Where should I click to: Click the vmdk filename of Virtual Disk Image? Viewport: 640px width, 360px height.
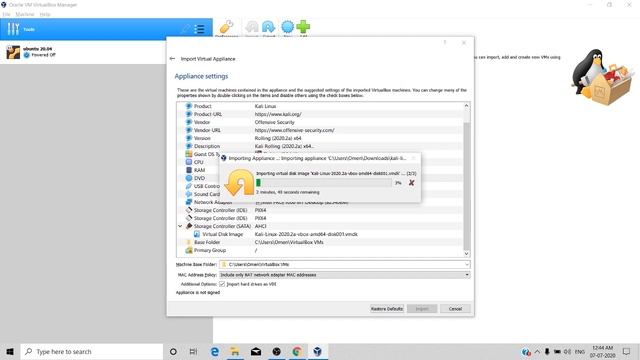(306, 234)
